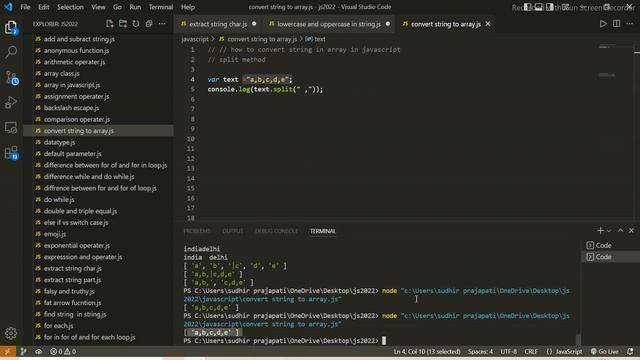
Task: Open the Manage settings gear
Action: [x=11, y=333]
